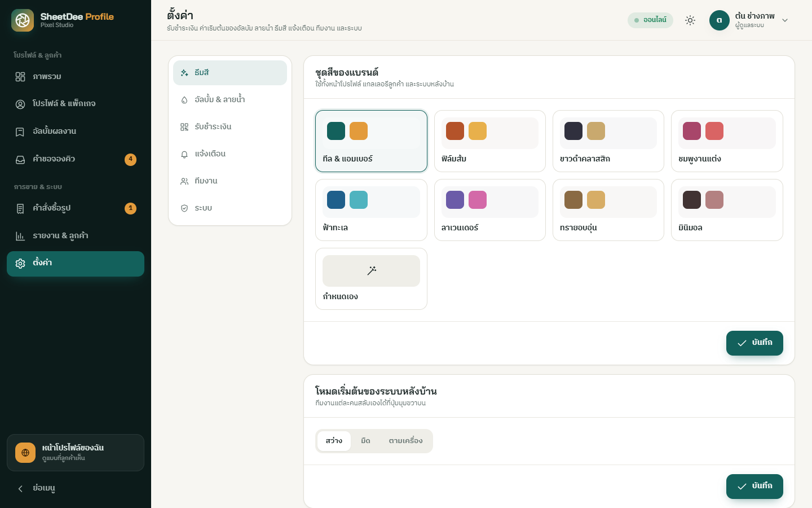Click the user avatar in header

(720, 20)
